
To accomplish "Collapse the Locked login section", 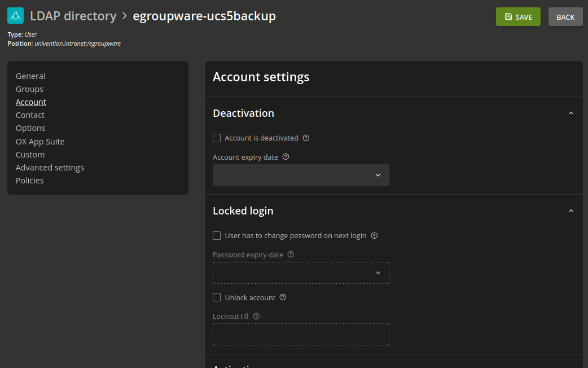I will pos(571,211).
